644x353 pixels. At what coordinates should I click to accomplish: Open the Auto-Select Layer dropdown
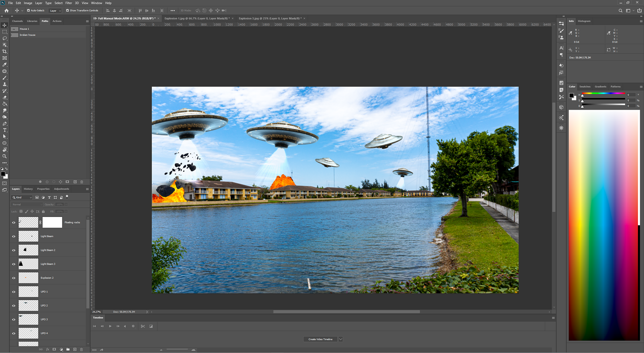pos(55,11)
